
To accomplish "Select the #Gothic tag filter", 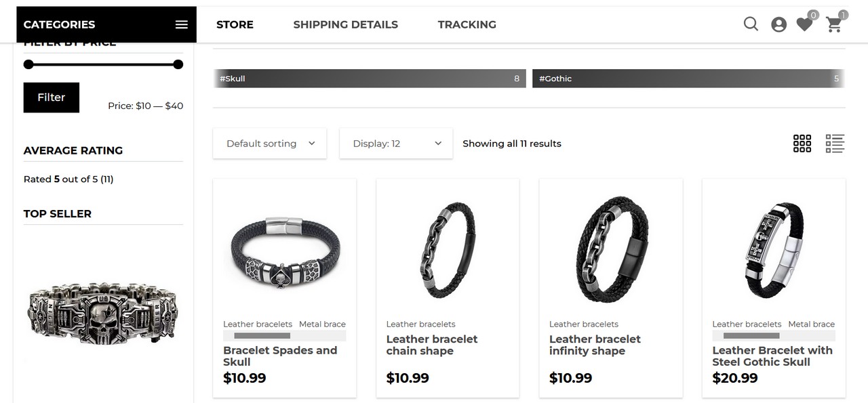I will coord(688,79).
